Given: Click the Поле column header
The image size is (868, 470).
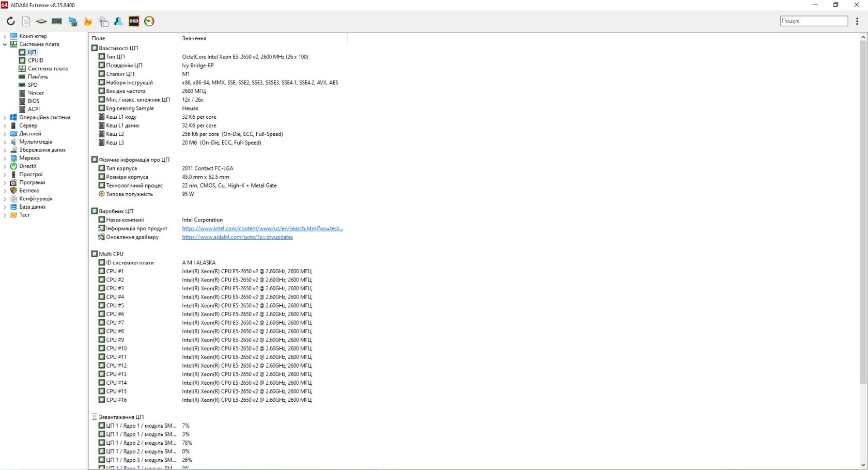Looking at the screenshot, I should 134,38.
